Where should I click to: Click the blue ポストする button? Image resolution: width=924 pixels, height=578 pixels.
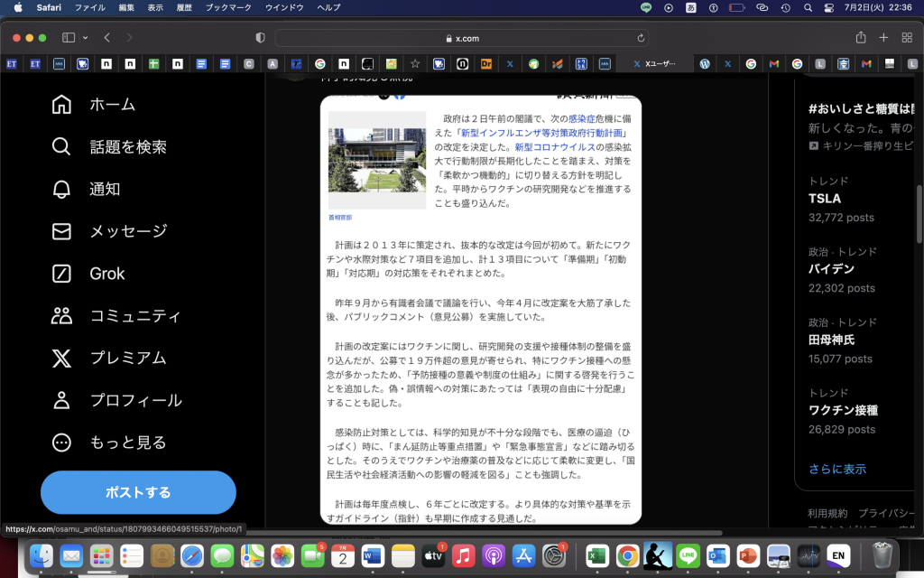(x=137, y=492)
